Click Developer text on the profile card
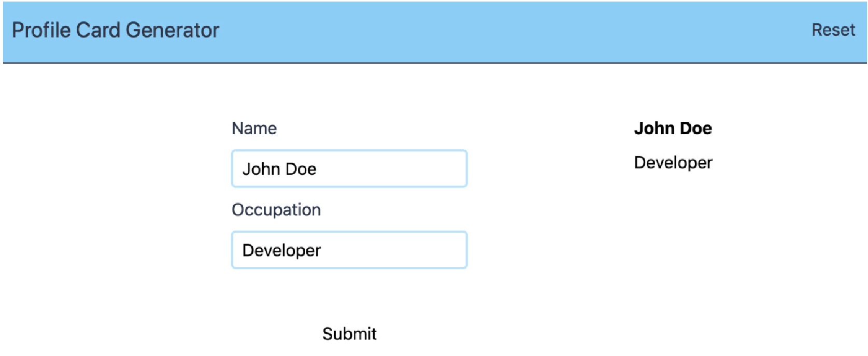868x356 pixels. point(673,163)
